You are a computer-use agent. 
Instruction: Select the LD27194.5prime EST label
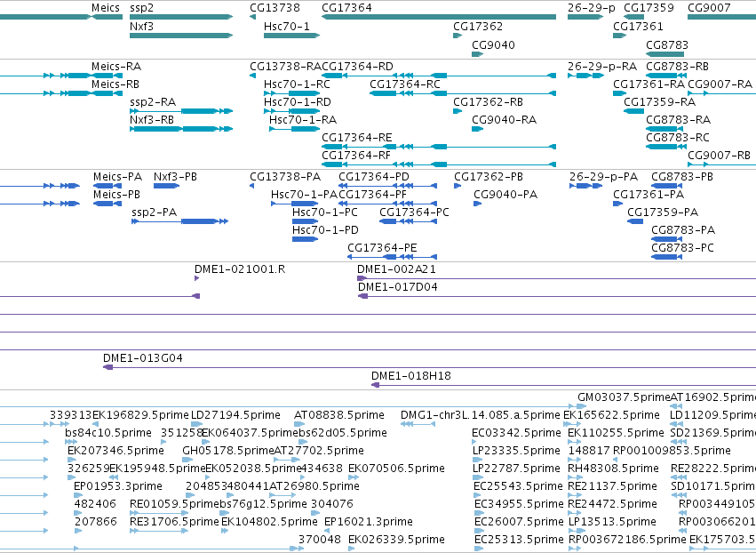click(x=235, y=415)
